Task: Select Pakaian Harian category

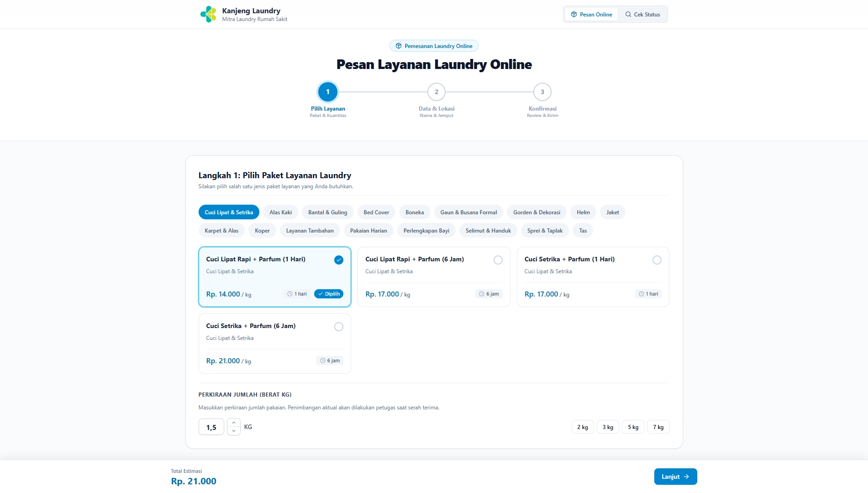Action: pos(368,230)
